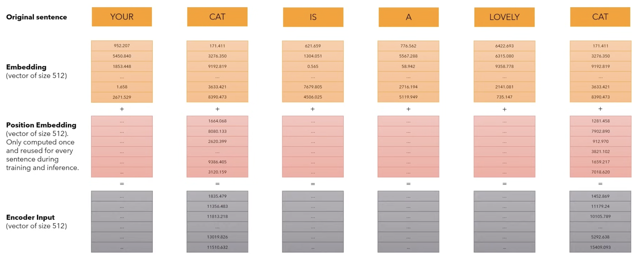Select embedding value 6422.693
This screenshot has height=259, width=644.
point(504,46)
